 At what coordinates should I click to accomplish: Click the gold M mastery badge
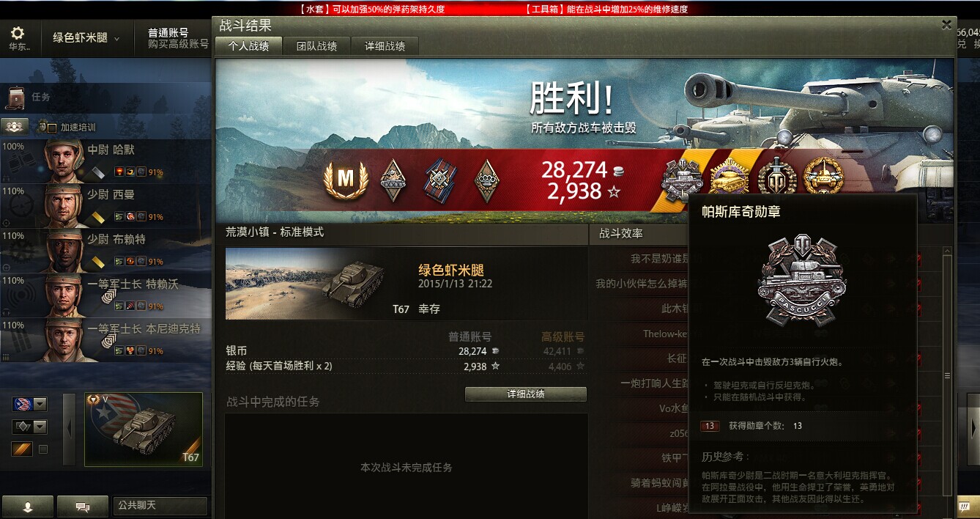345,180
